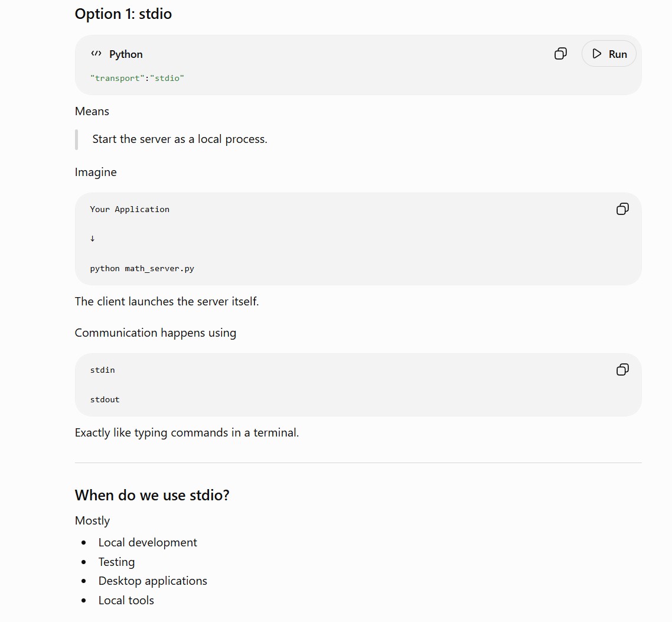Click the Option 1: stdio heading
The height and width of the screenshot is (622, 672).
click(123, 14)
